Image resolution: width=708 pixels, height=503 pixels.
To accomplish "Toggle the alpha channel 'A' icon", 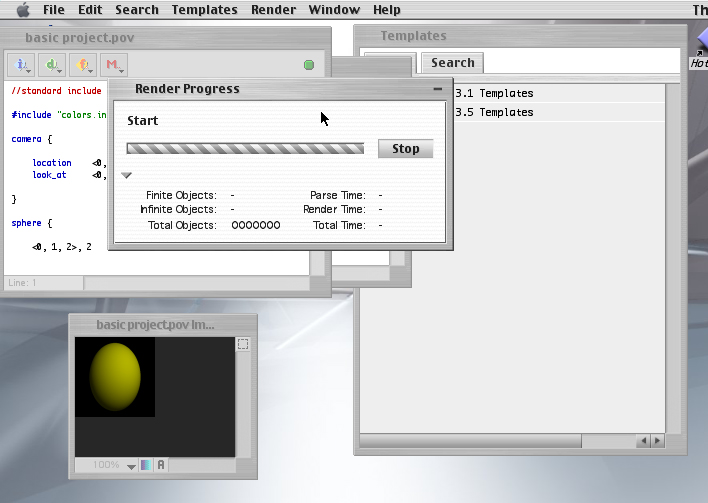I will (x=161, y=465).
